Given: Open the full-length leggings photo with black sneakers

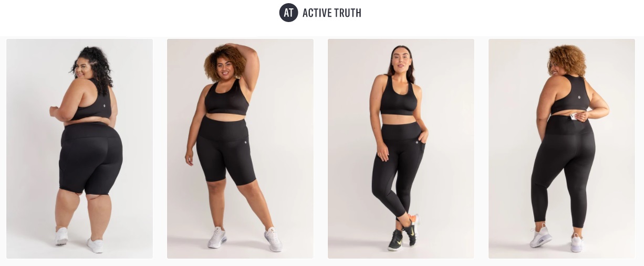Looking at the screenshot, I should 401,148.
